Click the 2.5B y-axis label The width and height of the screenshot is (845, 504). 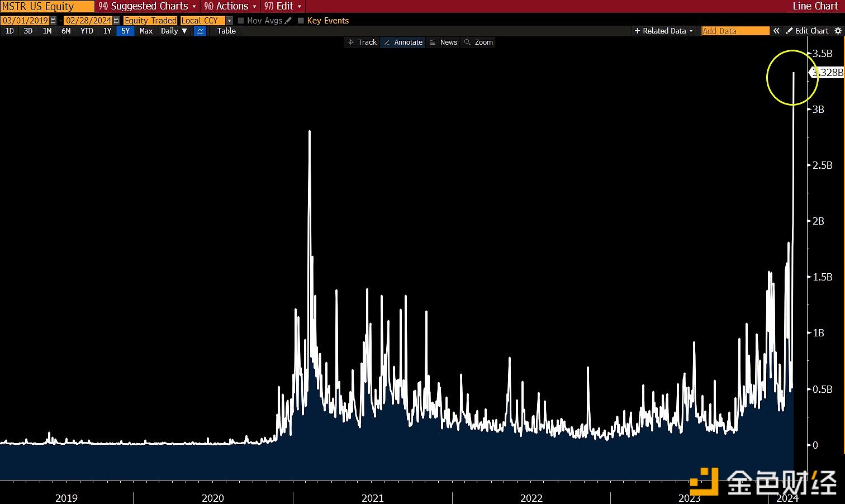(823, 165)
